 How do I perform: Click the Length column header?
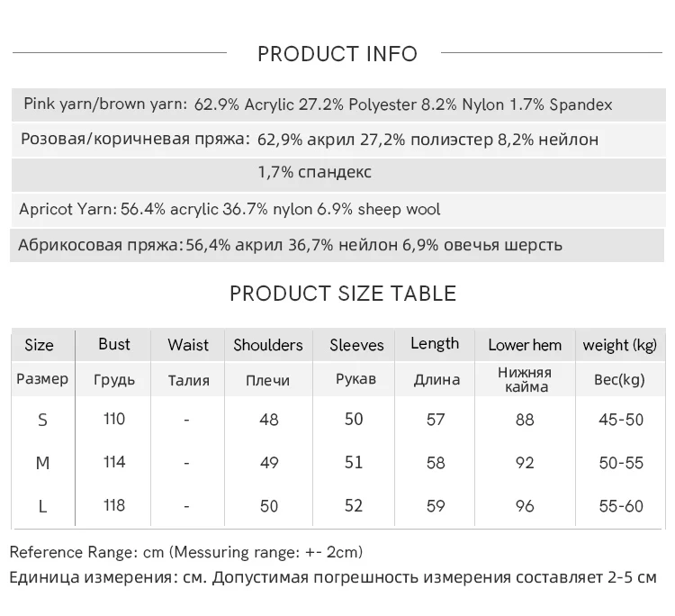pyautogui.click(x=435, y=344)
